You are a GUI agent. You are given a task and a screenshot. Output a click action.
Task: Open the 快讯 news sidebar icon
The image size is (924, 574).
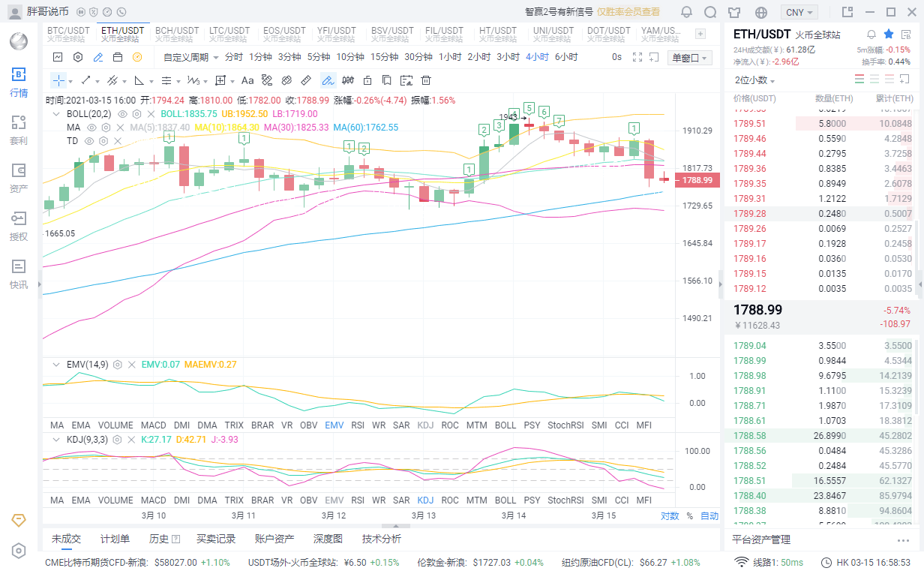19,273
